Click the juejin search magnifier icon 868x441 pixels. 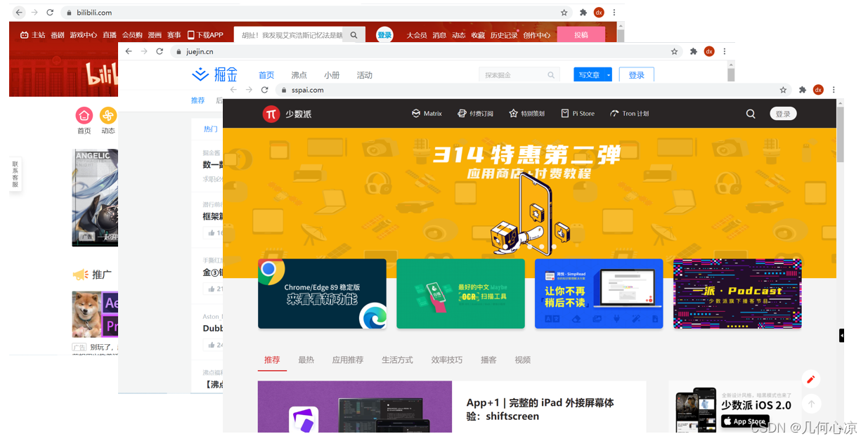pos(551,75)
